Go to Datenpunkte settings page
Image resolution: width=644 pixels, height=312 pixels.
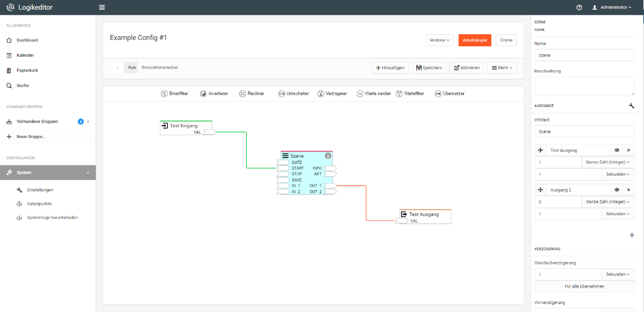pyautogui.click(x=39, y=204)
